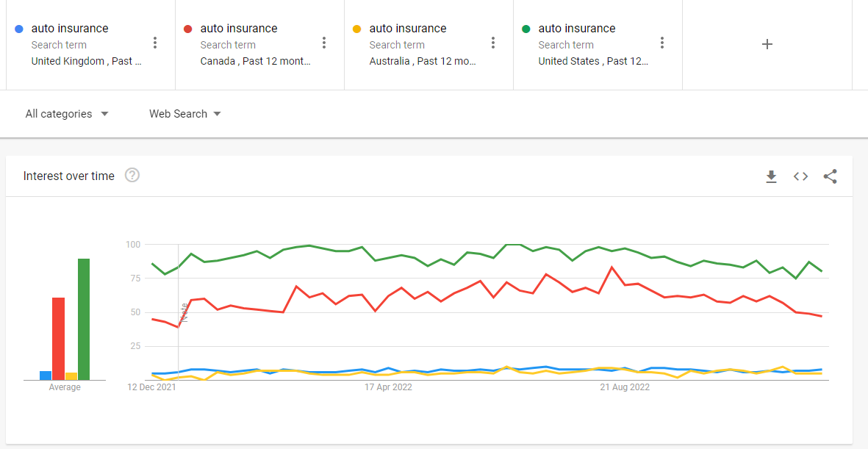
Task: Expand the All categories dropdown
Action: pos(67,114)
